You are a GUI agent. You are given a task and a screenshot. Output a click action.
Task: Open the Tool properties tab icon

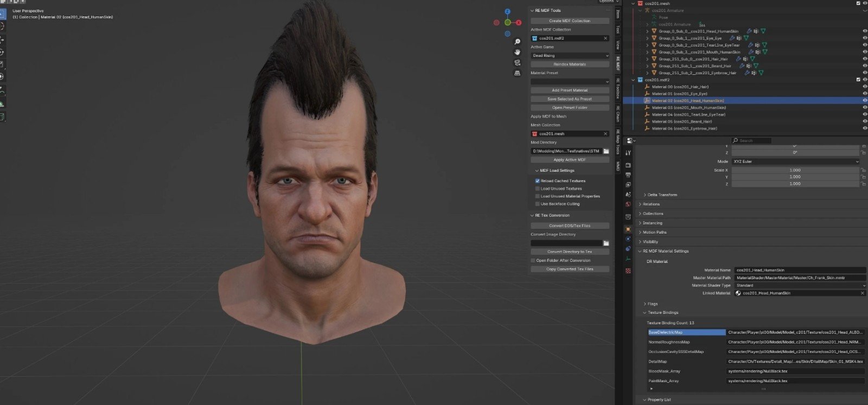coord(628,154)
